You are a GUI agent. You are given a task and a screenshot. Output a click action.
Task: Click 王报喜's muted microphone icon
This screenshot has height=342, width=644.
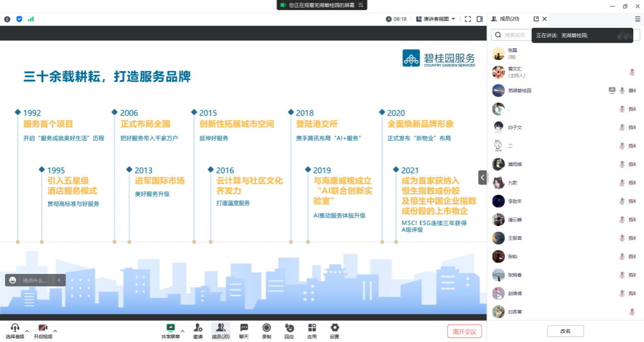[x=622, y=238]
